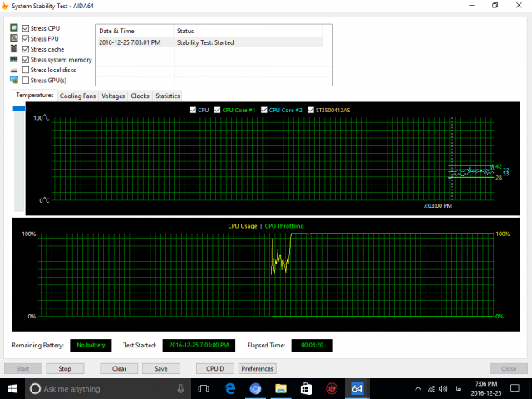532x399 pixels.
Task: Switch to the Cooling Fans tab
Action: point(77,96)
